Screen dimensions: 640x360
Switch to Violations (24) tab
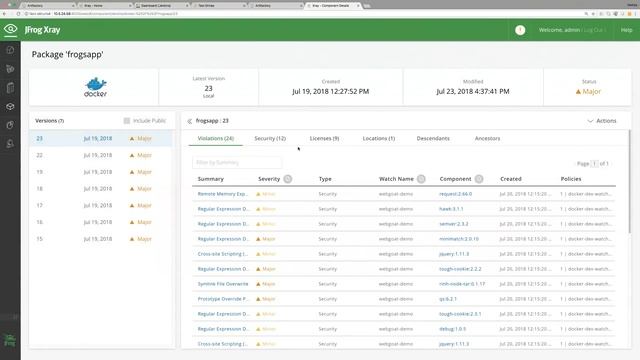216,138
